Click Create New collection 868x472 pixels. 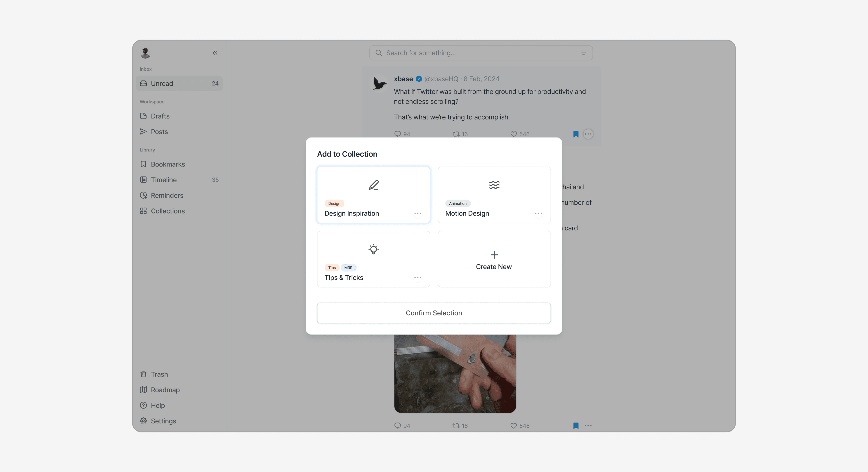point(494,259)
